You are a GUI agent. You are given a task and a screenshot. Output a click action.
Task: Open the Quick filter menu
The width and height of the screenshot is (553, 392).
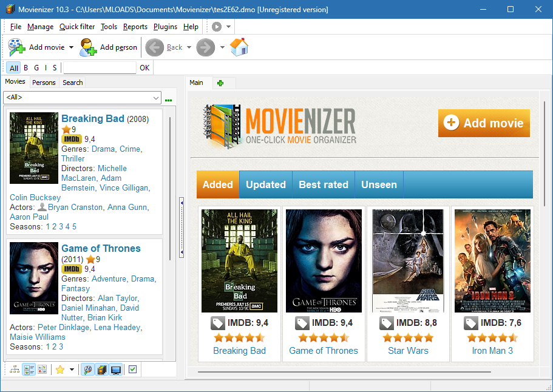point(77,27)
